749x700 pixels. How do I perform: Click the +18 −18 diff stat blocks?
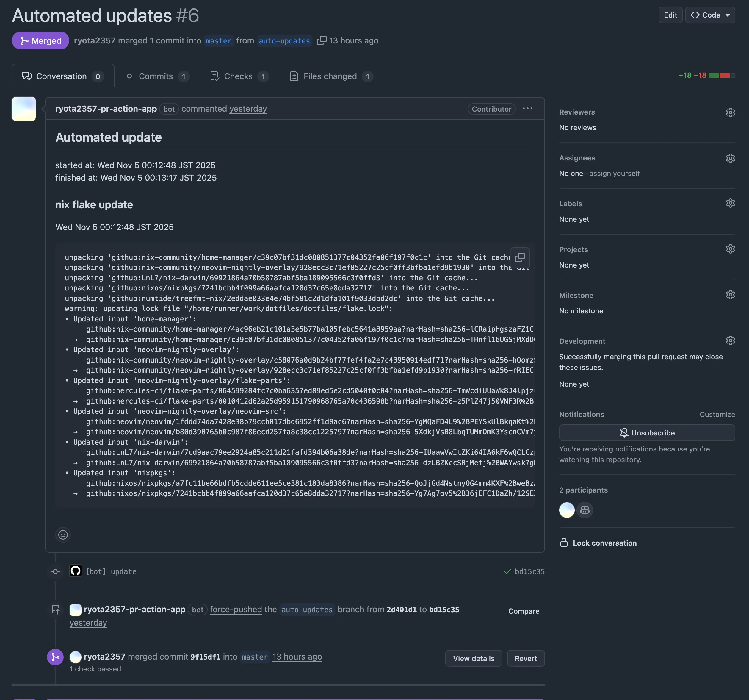[x=706, y=75]
